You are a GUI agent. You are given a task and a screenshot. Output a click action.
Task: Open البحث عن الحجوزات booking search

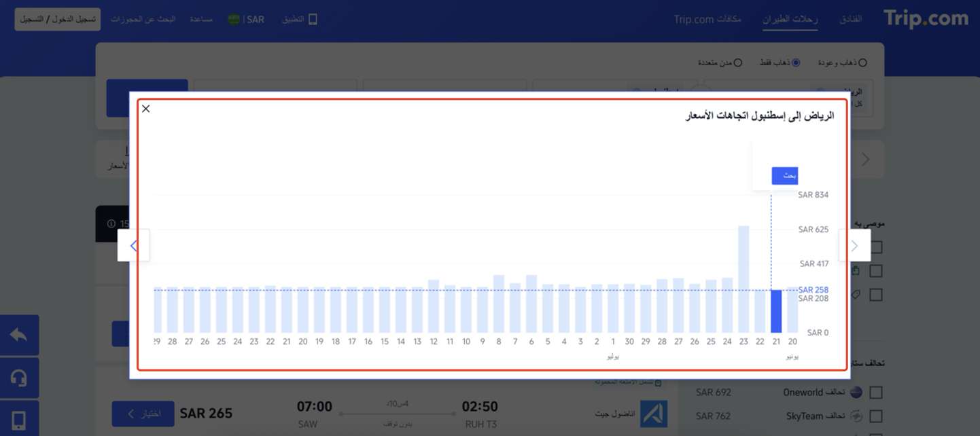pyautogui.click(x=143, y=19)
